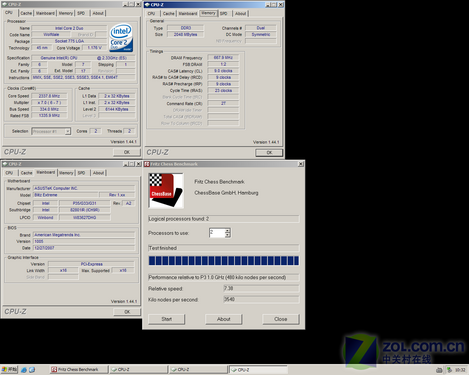This screenshot has width=469, height=375.
Task: Click the Graphic Interface Version PCI-Express field
Action: tap(91, 264)
